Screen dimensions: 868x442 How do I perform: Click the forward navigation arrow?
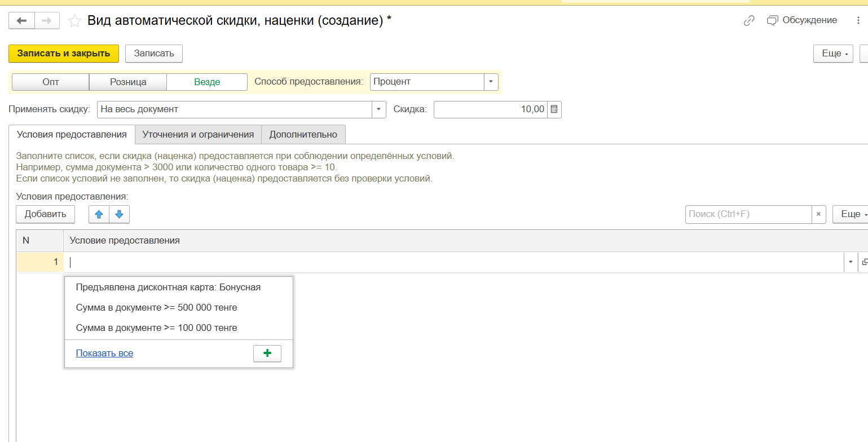(47, 21)
